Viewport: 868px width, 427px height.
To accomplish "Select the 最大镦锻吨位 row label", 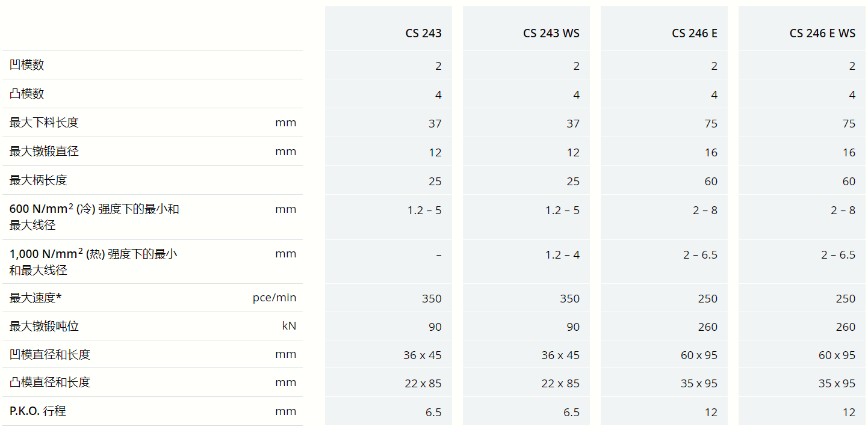I will (44, 326).
